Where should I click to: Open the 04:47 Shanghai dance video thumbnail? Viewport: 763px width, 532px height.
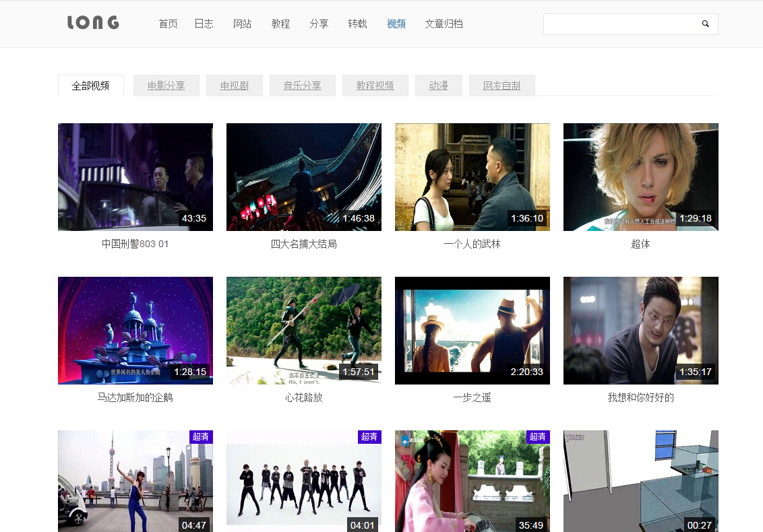(x=135, y=481)
